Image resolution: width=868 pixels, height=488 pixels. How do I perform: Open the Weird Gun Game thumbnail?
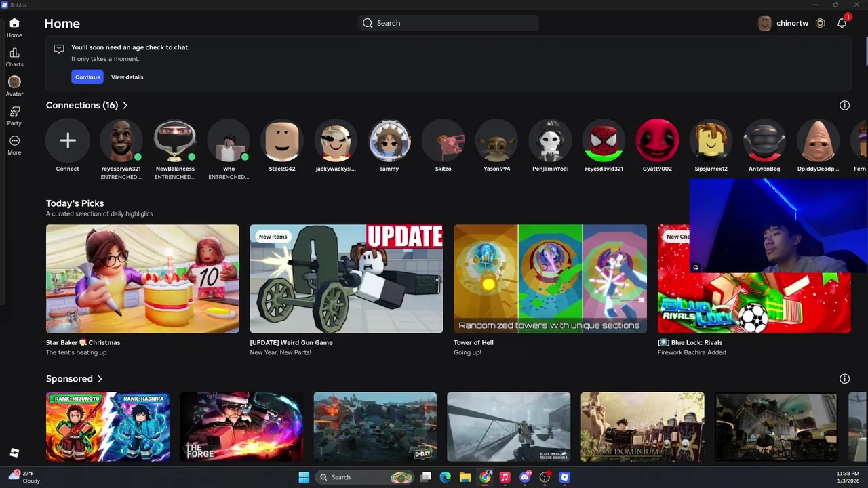(x=347, y=279)
